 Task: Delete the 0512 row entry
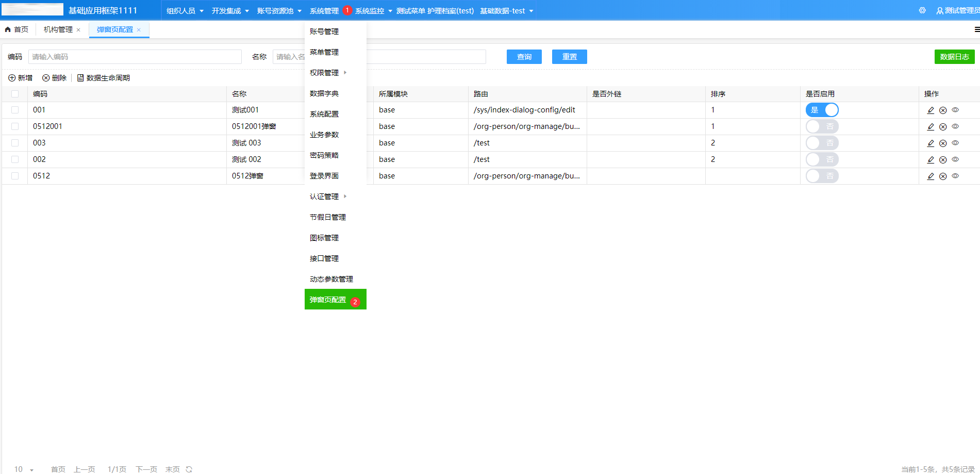[x=943, y=176]
